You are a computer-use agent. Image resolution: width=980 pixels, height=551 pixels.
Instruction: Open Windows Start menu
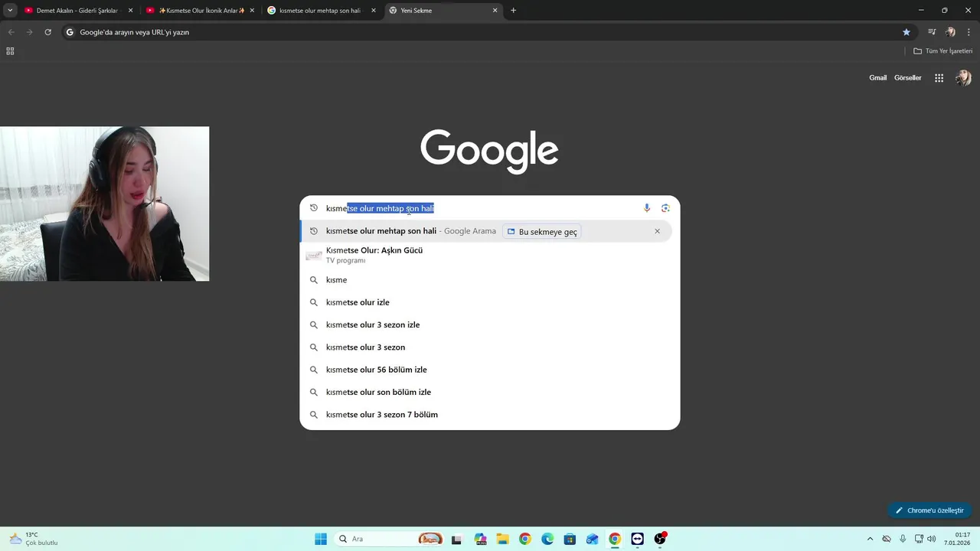coord(321,539)
